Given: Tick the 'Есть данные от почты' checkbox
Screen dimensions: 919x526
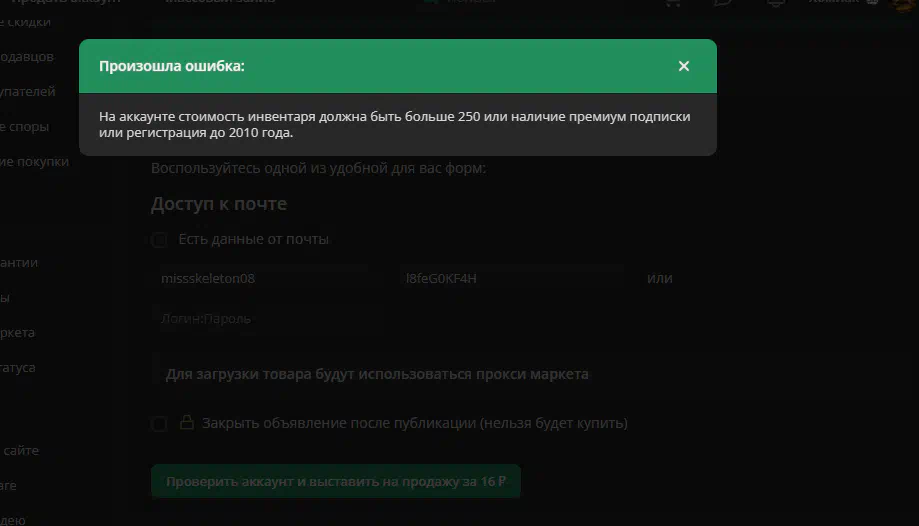Looking at the screenshot, I should (x=159, y=239).
